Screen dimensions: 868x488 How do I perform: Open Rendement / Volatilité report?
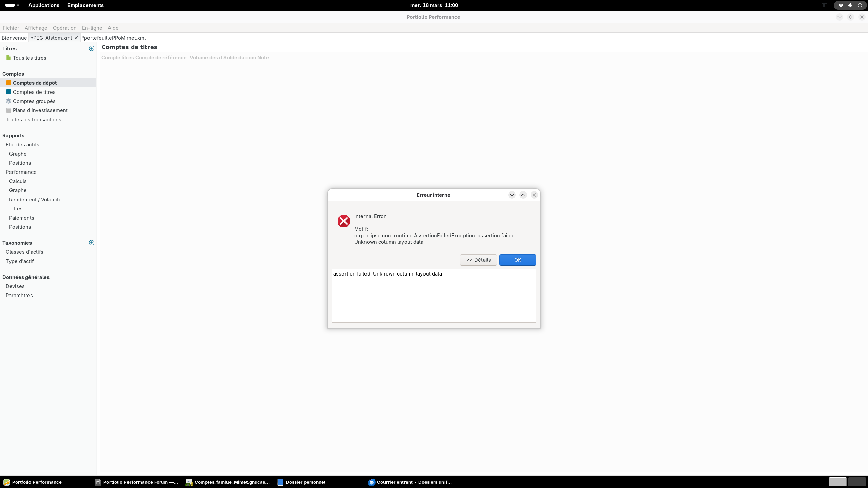click(35, 200)
